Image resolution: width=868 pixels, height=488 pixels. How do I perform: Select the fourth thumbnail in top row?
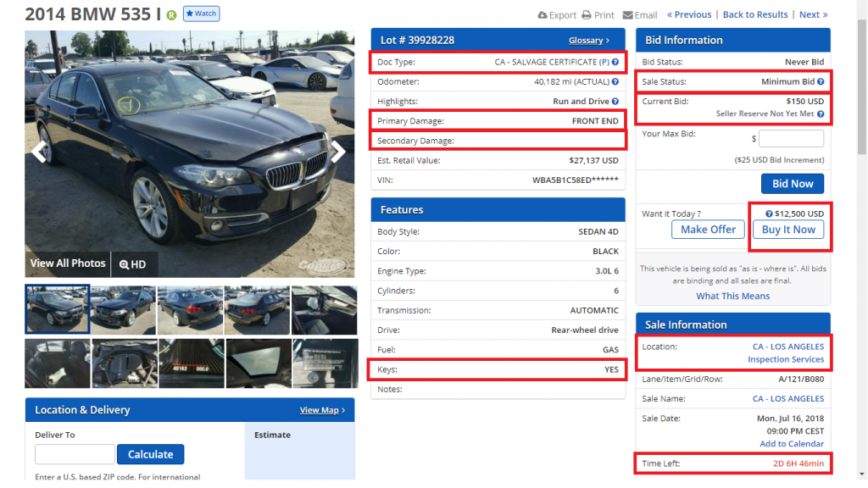coord(257,310)
